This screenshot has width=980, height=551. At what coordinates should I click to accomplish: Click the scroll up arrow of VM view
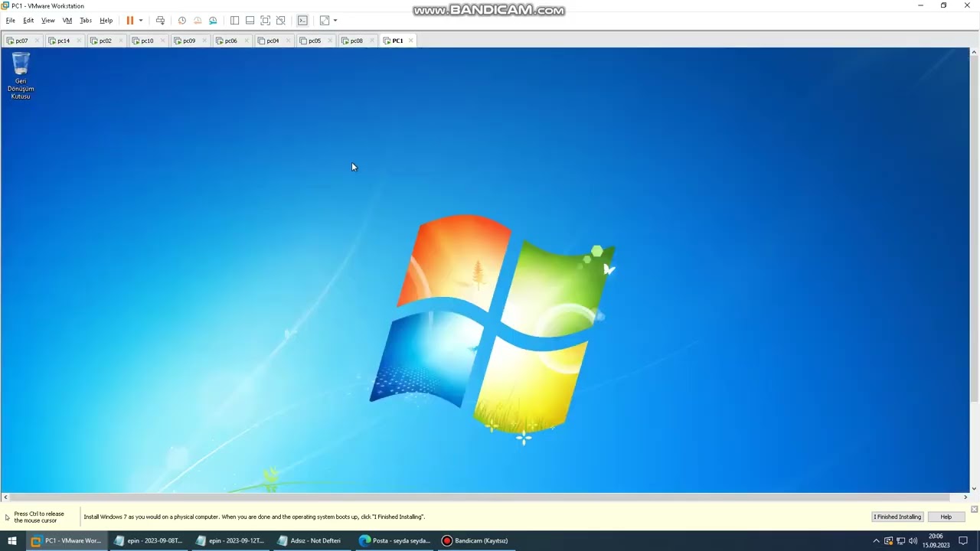click(x=974, y=52)
